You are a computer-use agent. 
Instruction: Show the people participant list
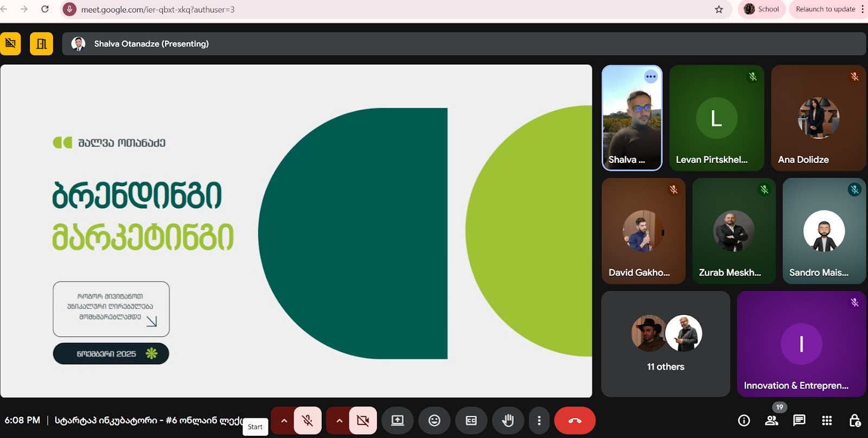pos(771,421)
